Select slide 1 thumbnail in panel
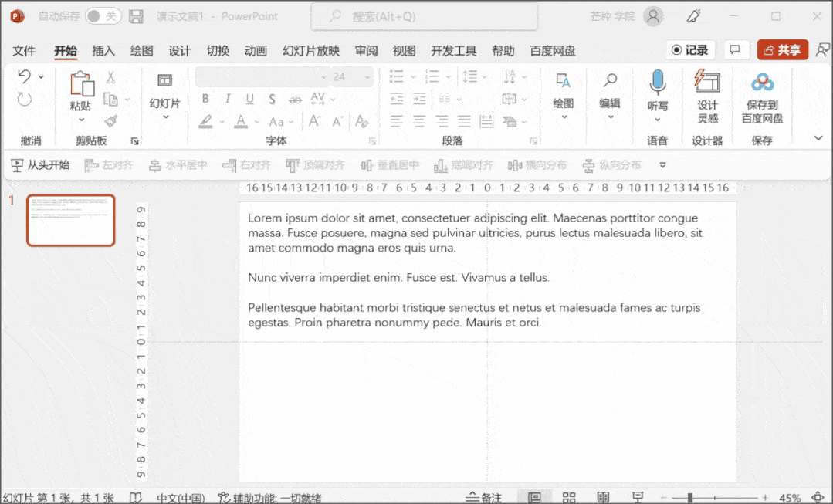Viewport: 833px width, 504px height. coord(70,220)
